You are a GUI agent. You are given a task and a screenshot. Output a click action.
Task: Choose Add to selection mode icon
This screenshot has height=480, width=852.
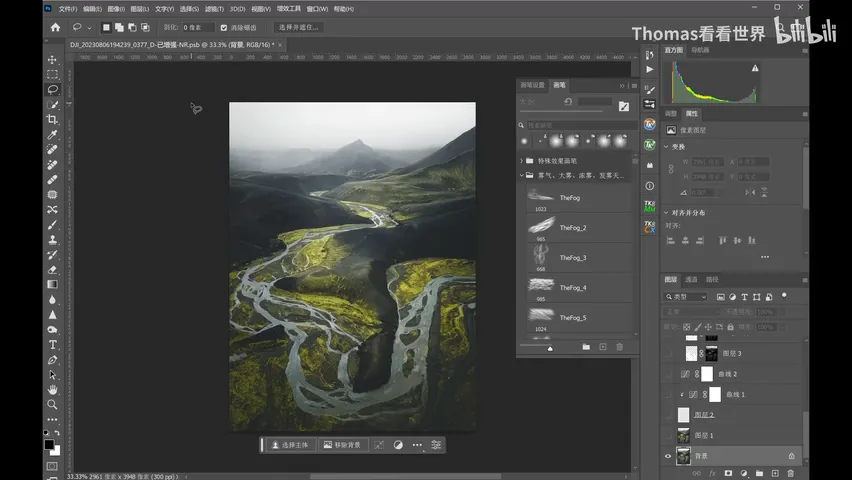click(119, 27)
